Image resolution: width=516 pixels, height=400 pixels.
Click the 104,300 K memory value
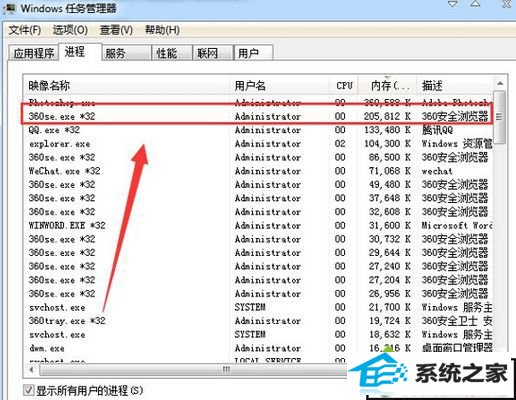pos(387,144)
